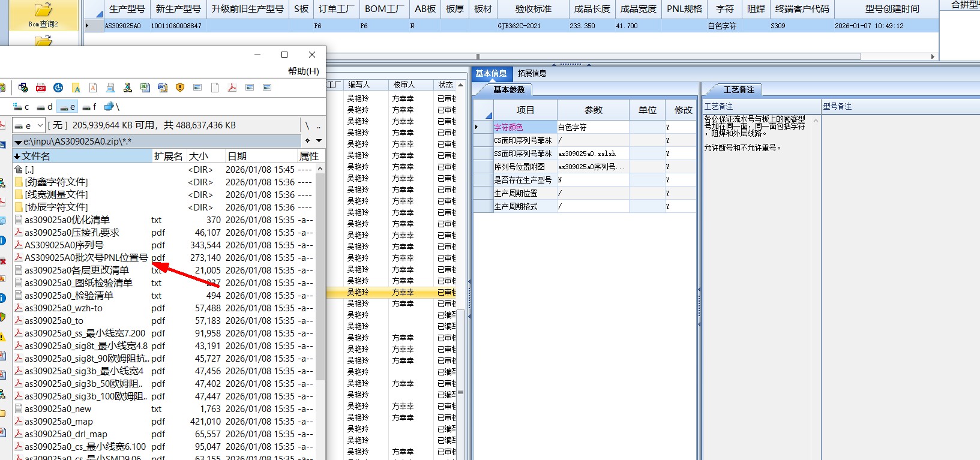Click the Excel spreadsheet toolbar icon
The height and width of the screenshot is (460, 980).
tap(145, 88)
